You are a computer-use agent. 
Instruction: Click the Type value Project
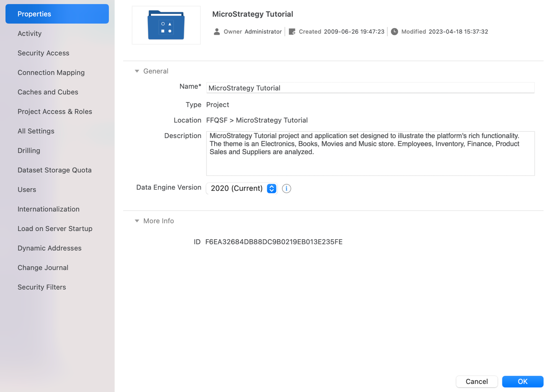tap(218, 105)
